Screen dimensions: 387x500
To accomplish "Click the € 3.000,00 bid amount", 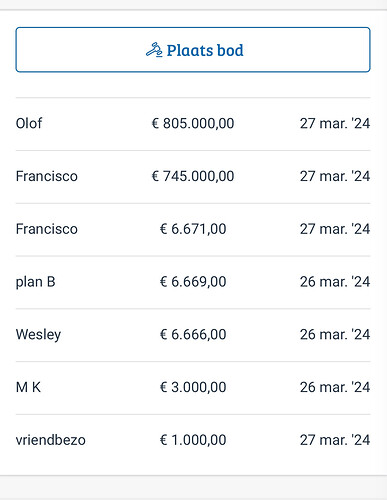I will (193, 387).
